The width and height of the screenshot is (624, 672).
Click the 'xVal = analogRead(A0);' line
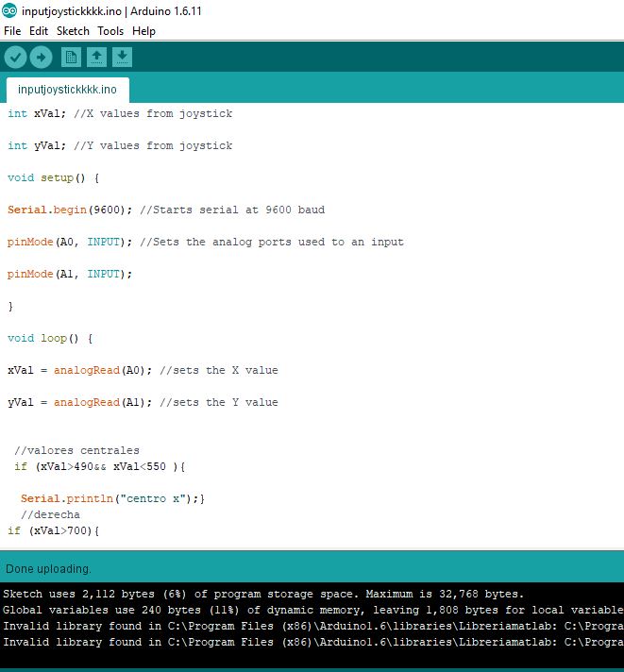coord(143,371)
